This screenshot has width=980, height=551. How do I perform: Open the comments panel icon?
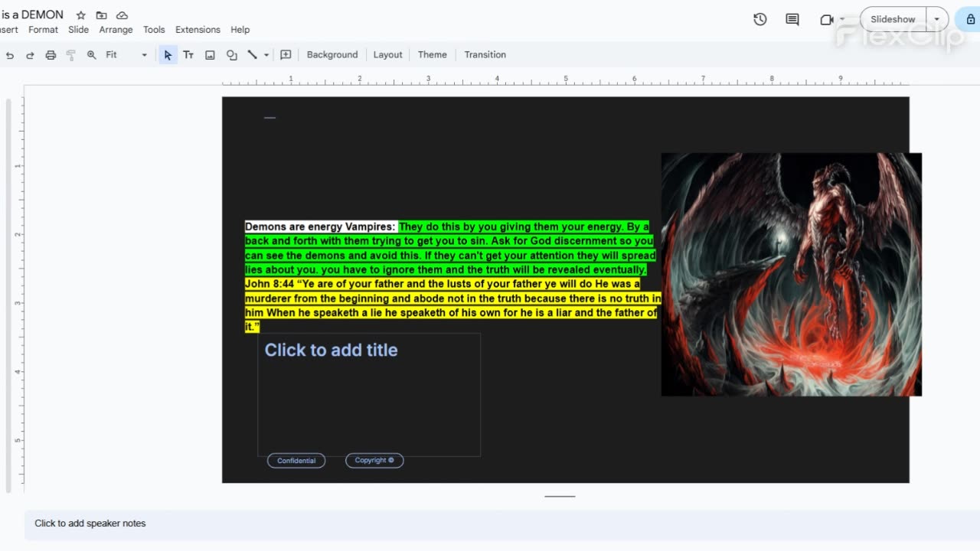792,20
